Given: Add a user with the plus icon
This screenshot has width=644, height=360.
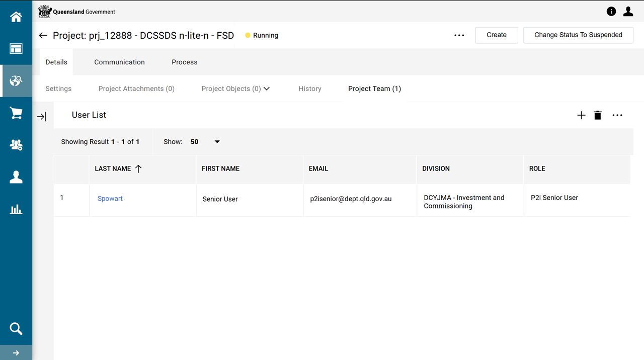Looking at the screenshot, I should pyautogui.click(x=581, y=115).
